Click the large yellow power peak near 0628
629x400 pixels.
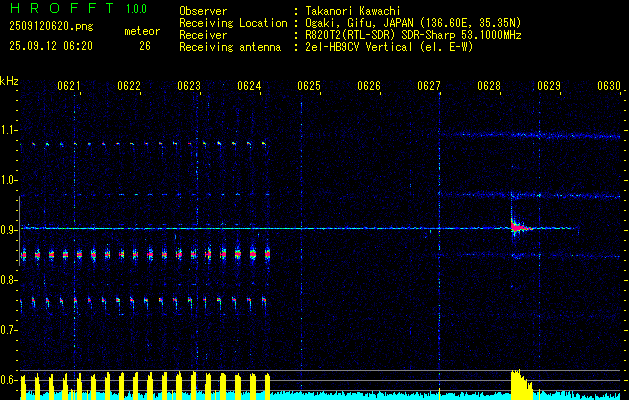(521, 384)
